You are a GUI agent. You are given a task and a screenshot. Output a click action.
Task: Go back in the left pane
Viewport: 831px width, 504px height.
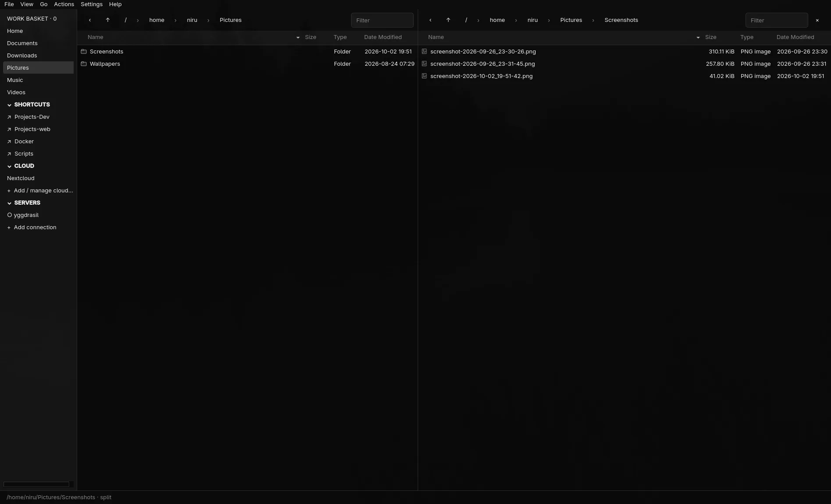[90, 20]
